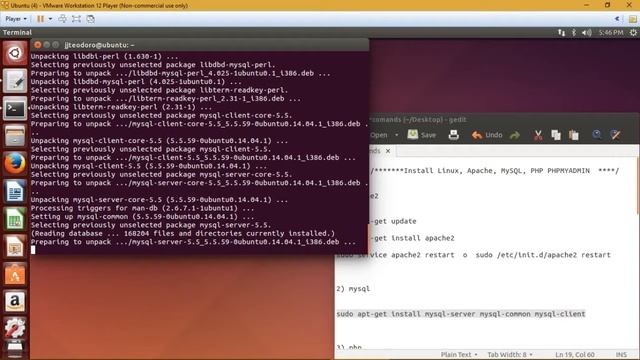Open the text editor launcher icon
Image resolution: width=640 pixels, height=360 pixels.
pos(15,81)
